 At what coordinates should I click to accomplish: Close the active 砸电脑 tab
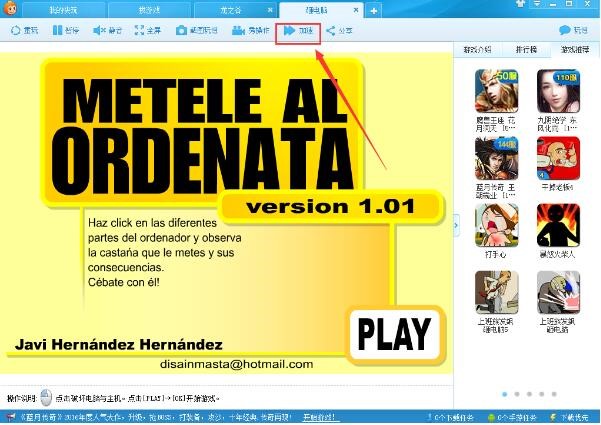(x=356, y=10)
